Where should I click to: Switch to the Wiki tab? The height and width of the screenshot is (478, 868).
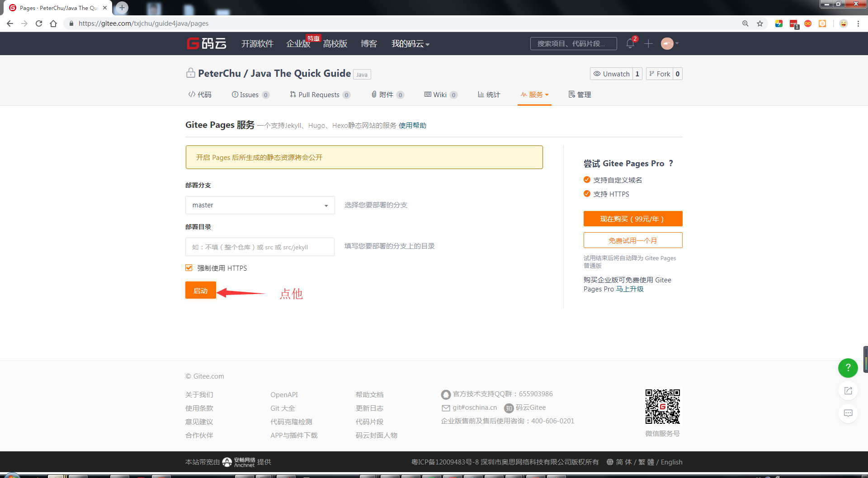[x=440, y=94]
